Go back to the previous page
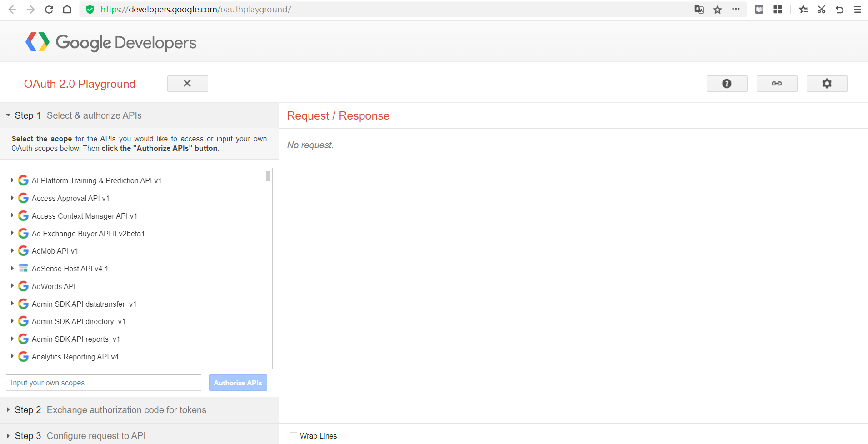The width and height of the screenshot is (868, 444). 12,9
